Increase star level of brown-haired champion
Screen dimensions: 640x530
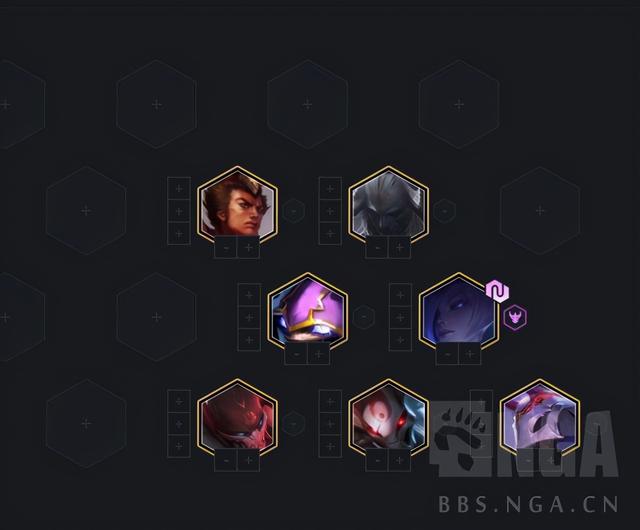(248, 247)
